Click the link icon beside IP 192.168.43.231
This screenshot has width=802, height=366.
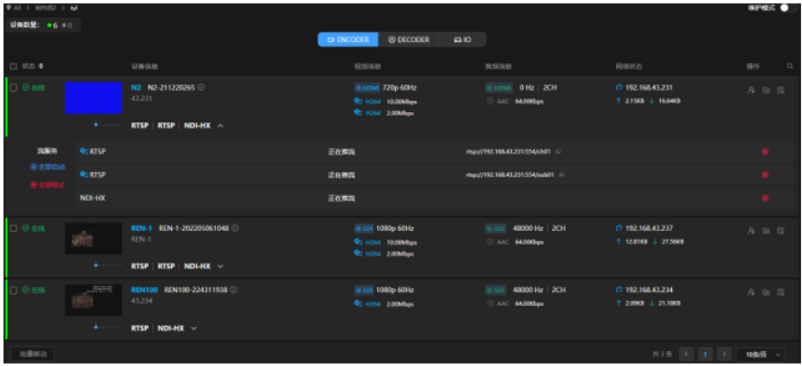619,87
